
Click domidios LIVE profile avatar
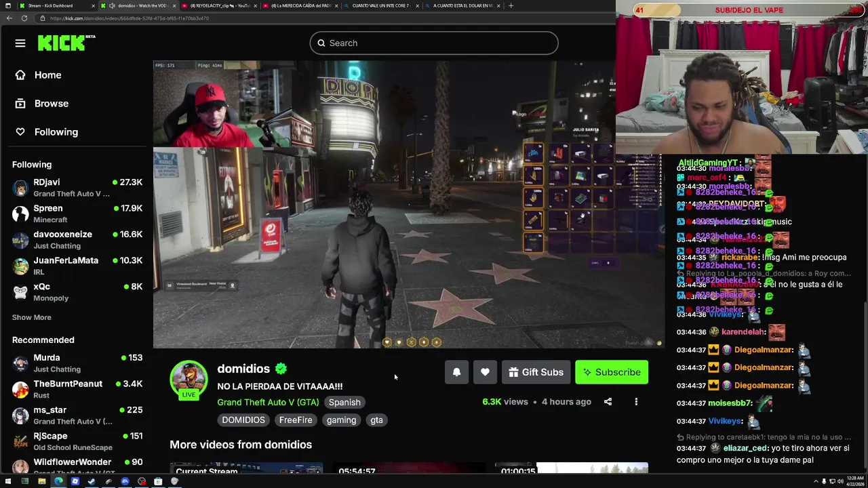click(189, 380)
